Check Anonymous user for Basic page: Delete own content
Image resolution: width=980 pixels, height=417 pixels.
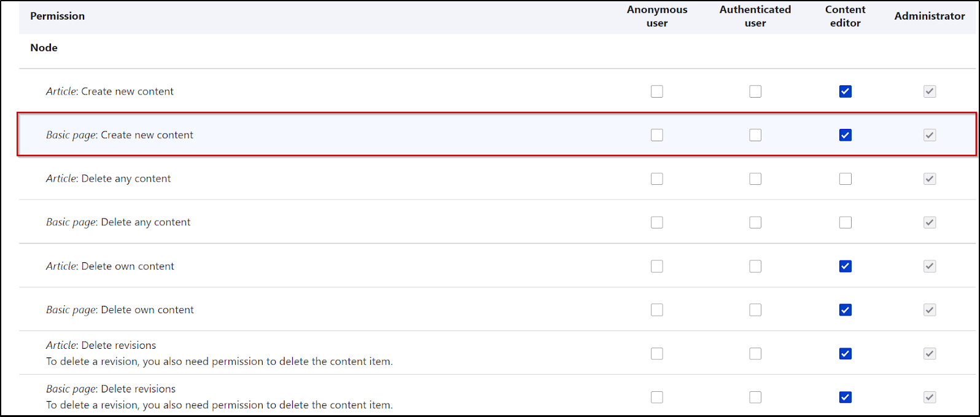click(x=657, y=310)
